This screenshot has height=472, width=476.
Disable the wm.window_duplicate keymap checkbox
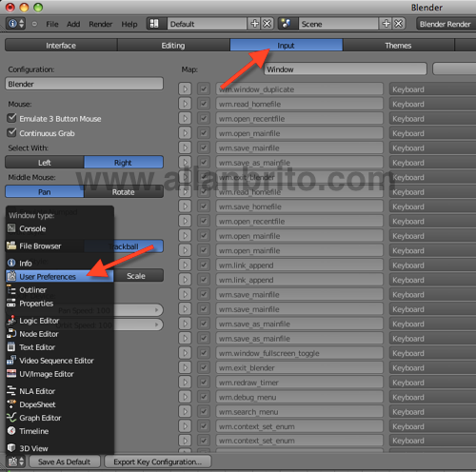[x=204, y=89]
